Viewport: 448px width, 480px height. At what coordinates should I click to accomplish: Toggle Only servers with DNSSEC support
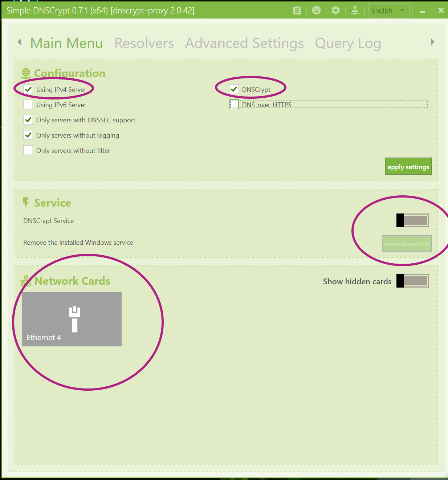click(28, 120)
